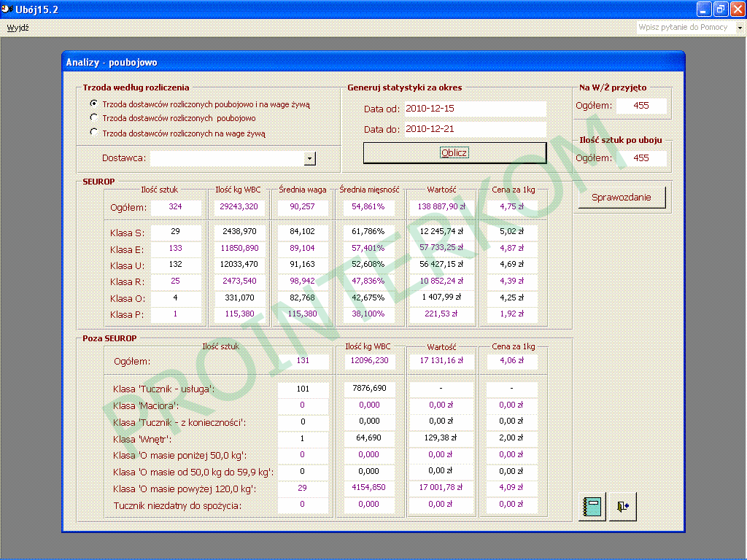Click inside the Dostawca combo box field
The height and width of the screenshot is (560, 747).
point(226,158)
